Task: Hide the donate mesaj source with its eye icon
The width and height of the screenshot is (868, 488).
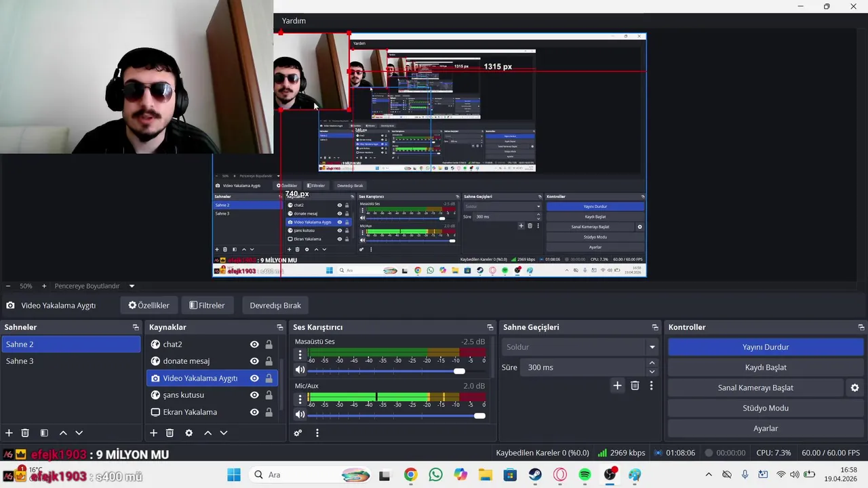Action: pyautogui.click(x=254, y=361)
